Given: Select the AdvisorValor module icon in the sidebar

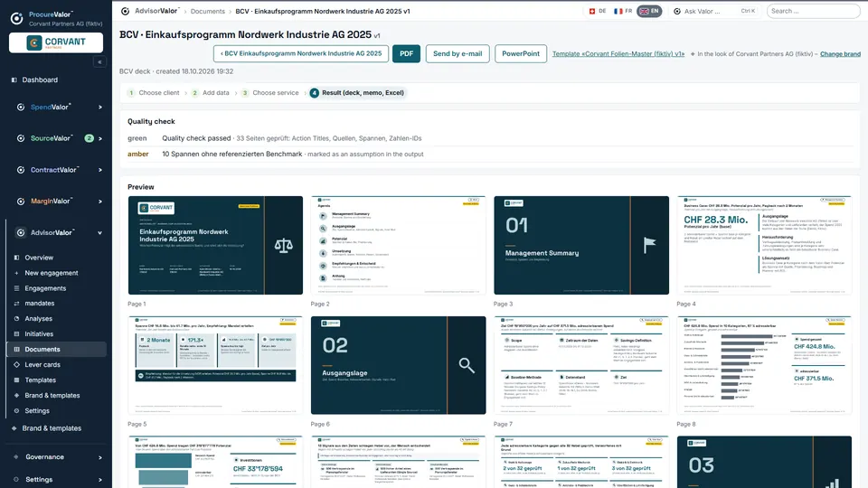Looking at the screenshot, I should pyautogui.click(x=21, y=233).
